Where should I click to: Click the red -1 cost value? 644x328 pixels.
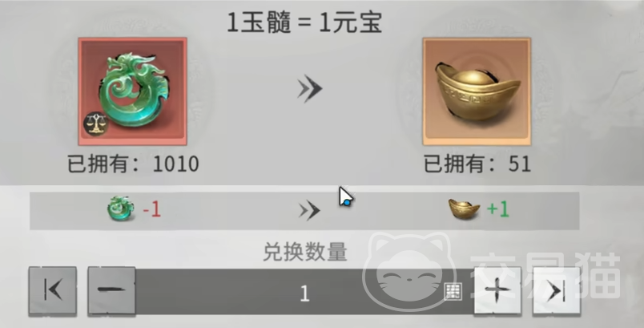pos(151,209)
